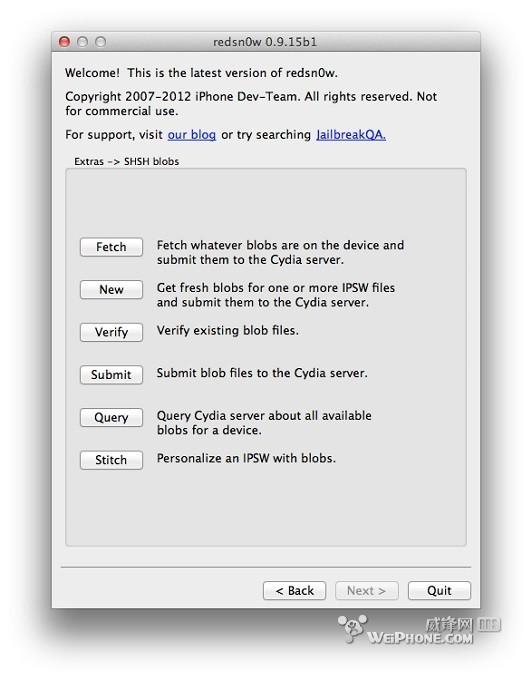Click the greyed-out Next > button
Viewport: 532px width, 680px height.
[366, 591]
